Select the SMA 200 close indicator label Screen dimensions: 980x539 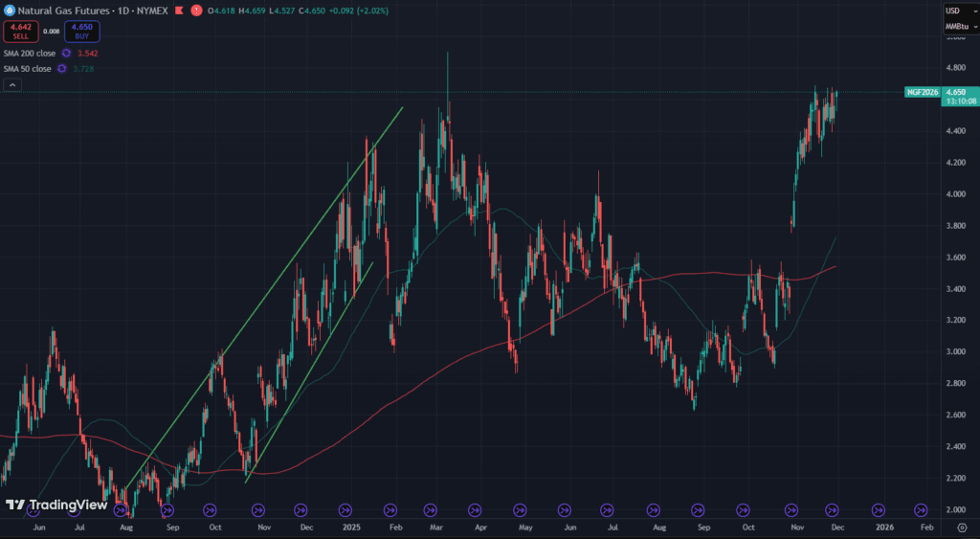[x=29, y=54]
